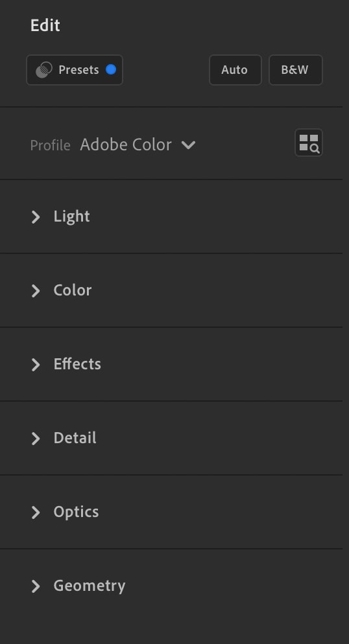Click the arrow icon next to Color

click(36, 291)
